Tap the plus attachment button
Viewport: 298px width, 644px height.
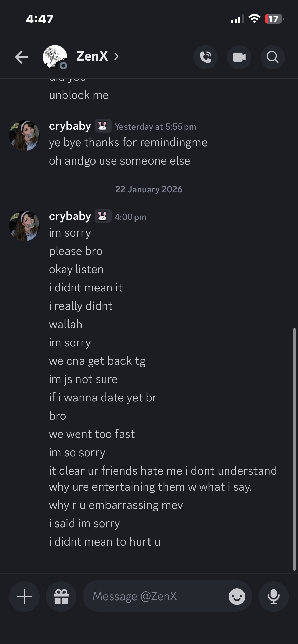point(24,596)
